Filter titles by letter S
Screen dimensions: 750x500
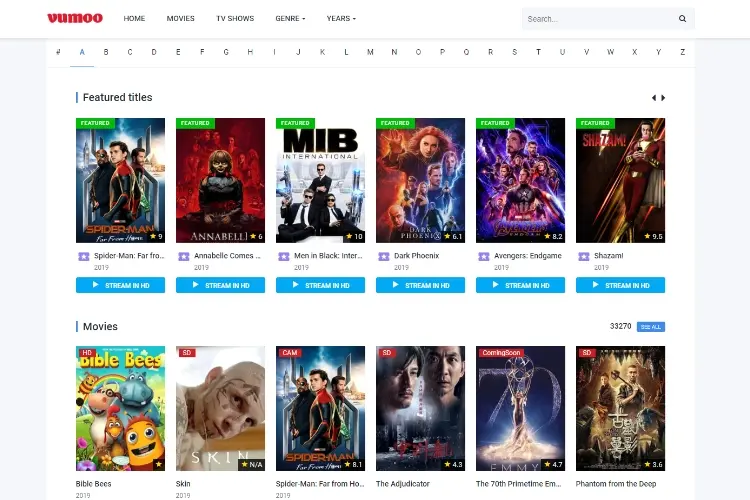pos(514,52)
